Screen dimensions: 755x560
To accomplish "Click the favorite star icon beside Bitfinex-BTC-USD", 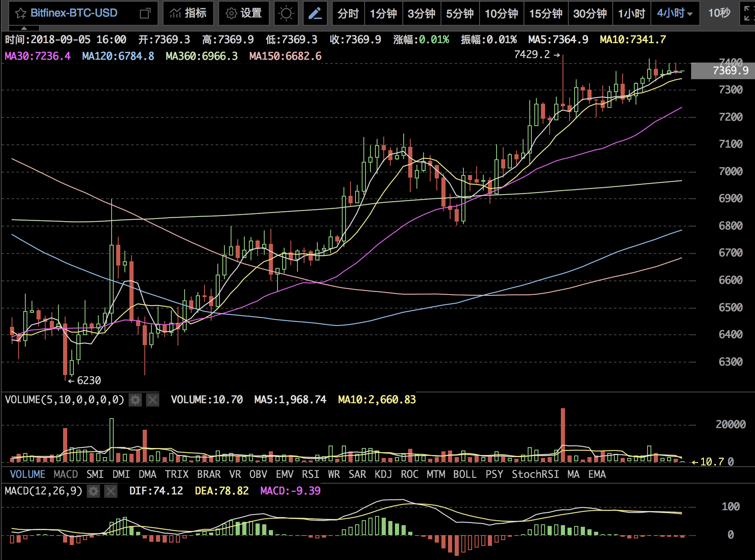I will (x=20, y=14).
